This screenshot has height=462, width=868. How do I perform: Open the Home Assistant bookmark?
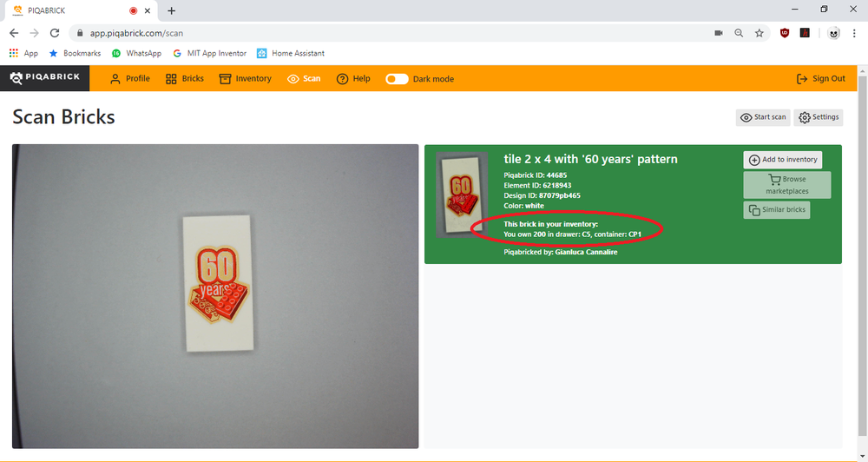(x=291, y=53)
